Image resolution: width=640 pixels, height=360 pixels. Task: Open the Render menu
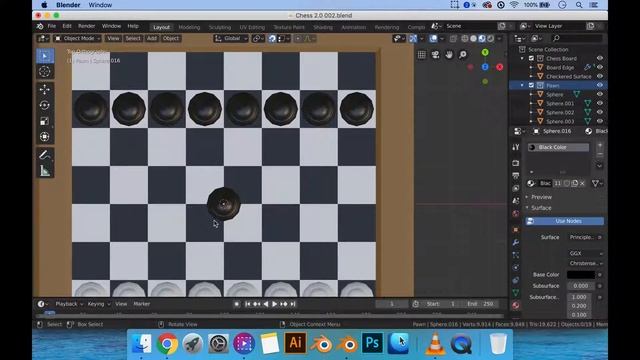pyautogui.click(x=87, y=26)
